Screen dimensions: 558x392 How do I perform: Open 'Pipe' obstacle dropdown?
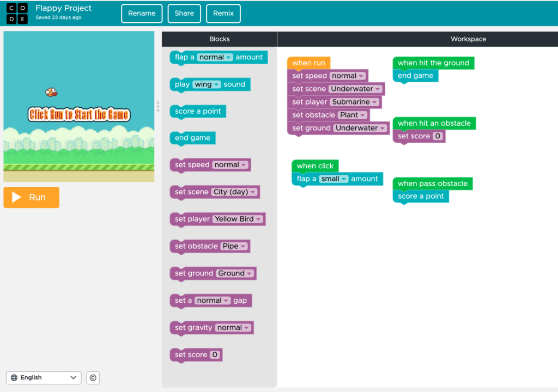(234, 246)
